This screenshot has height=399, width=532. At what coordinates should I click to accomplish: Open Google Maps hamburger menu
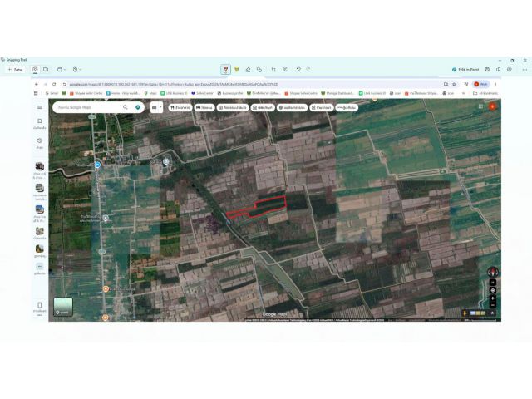[40, 107]
